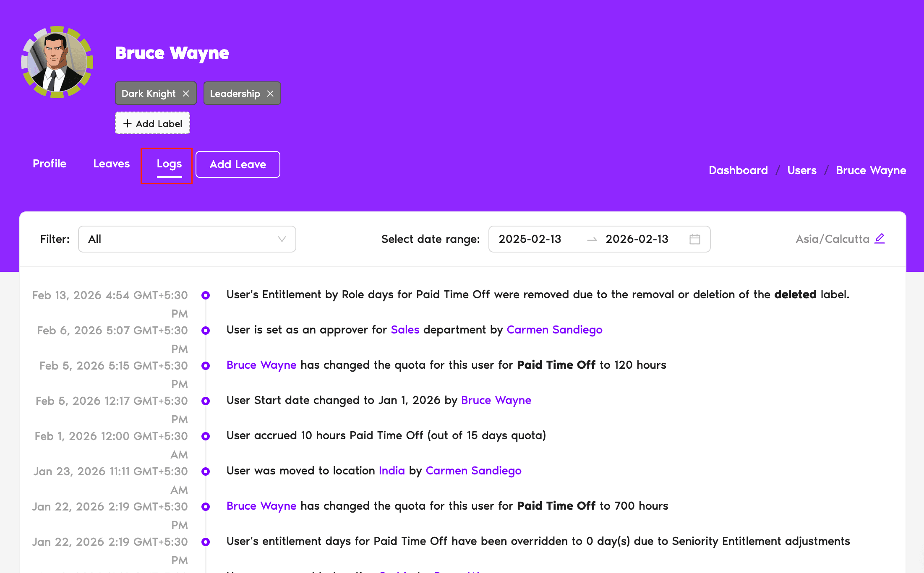Open the Sales department link
Image resolution: width=924 pixels, height=573 pixels.
405,330
